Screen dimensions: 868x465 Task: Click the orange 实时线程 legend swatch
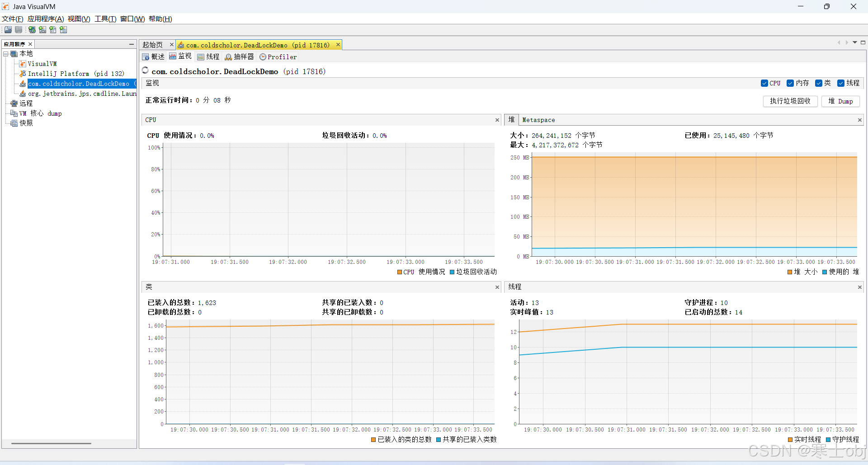(x=790, y=440)
